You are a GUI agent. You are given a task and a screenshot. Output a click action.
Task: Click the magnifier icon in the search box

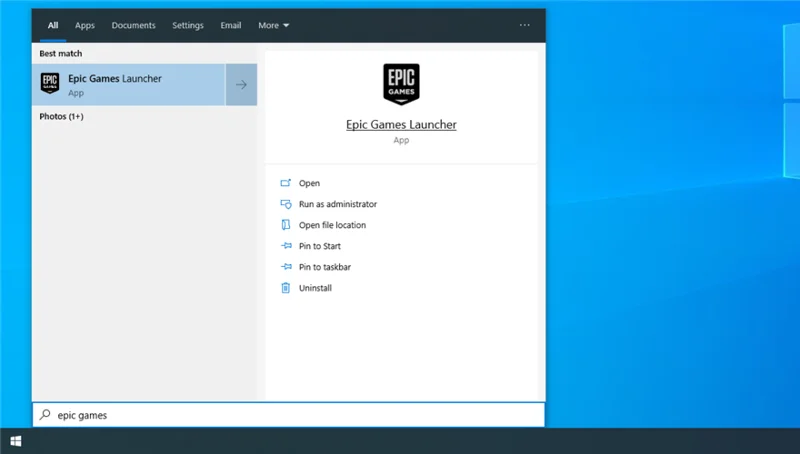(45, 414)
